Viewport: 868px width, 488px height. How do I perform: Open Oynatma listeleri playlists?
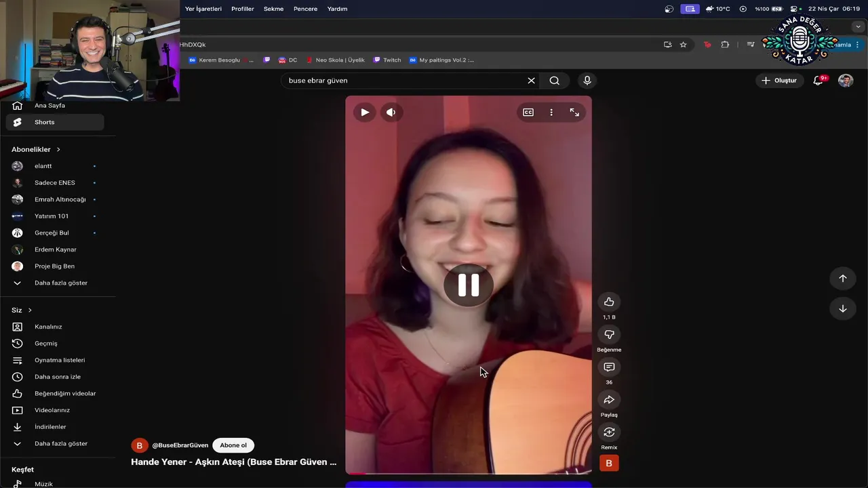(x=55, y=360)
